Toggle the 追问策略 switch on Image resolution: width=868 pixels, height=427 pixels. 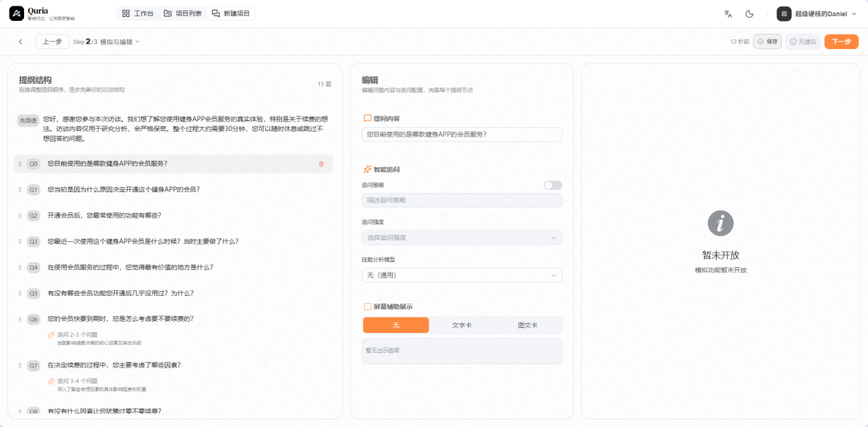tap(552, 185)
